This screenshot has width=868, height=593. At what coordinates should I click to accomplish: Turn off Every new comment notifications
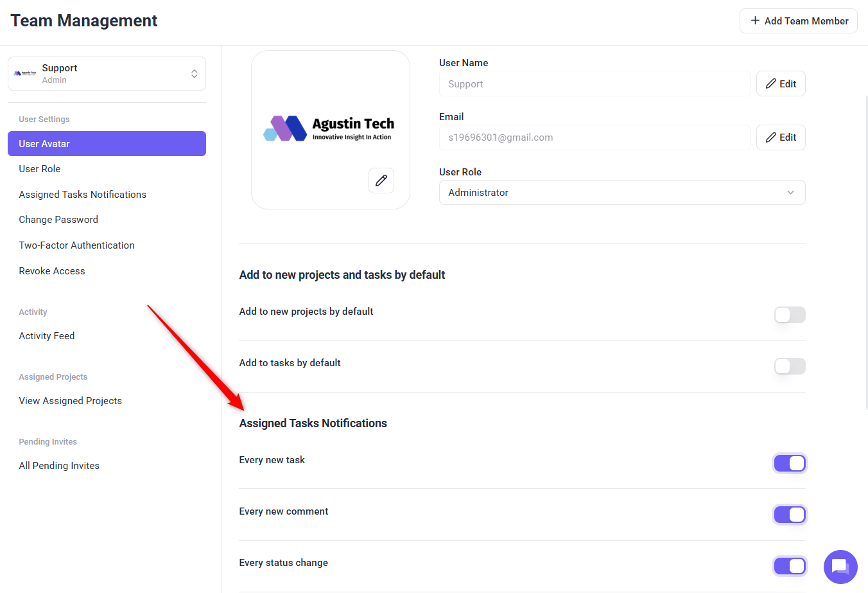point(790,515)
